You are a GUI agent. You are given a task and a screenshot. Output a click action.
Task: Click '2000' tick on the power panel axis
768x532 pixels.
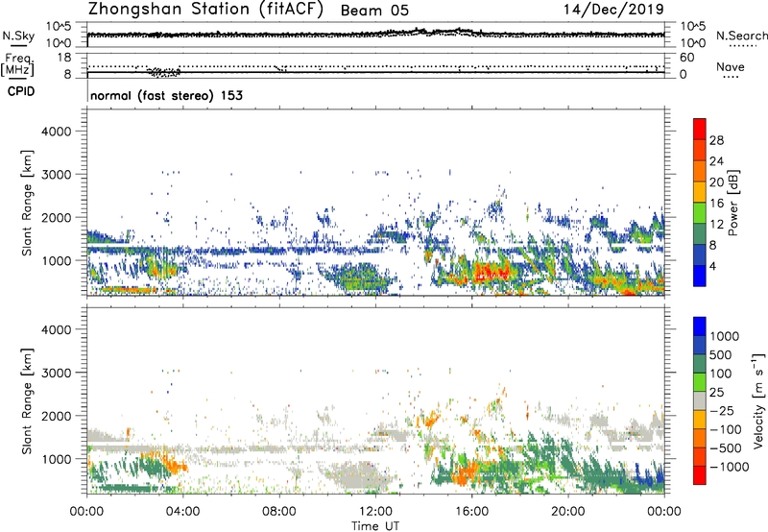(x=56, y=217)
